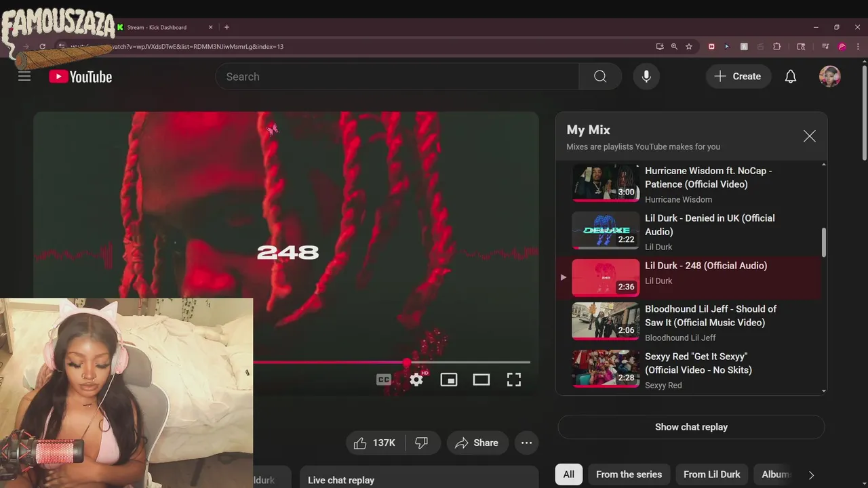Open the Sexyy Red channel name
The width and height of the screenshot is (868, 488).
pyautogui.click(x=663, y=385)
